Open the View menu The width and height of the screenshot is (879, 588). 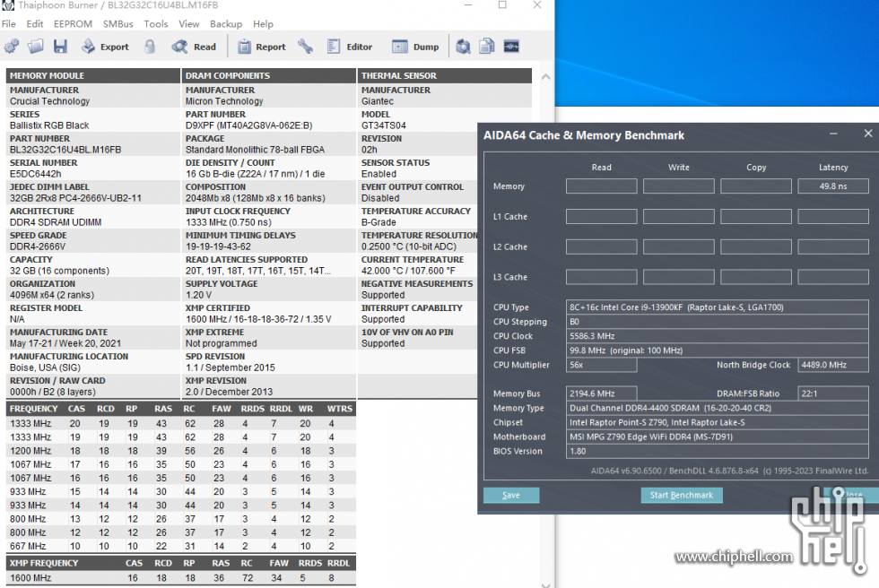point(189,24)
